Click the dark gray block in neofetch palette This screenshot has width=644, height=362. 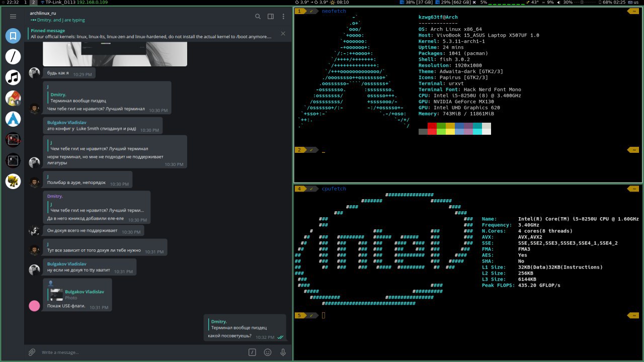click(x=423, y=132)
